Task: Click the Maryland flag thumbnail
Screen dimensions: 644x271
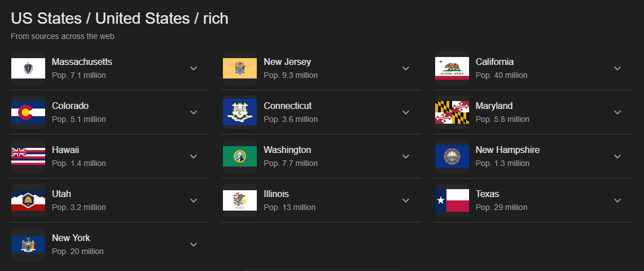Action: [x=452, y=112]
